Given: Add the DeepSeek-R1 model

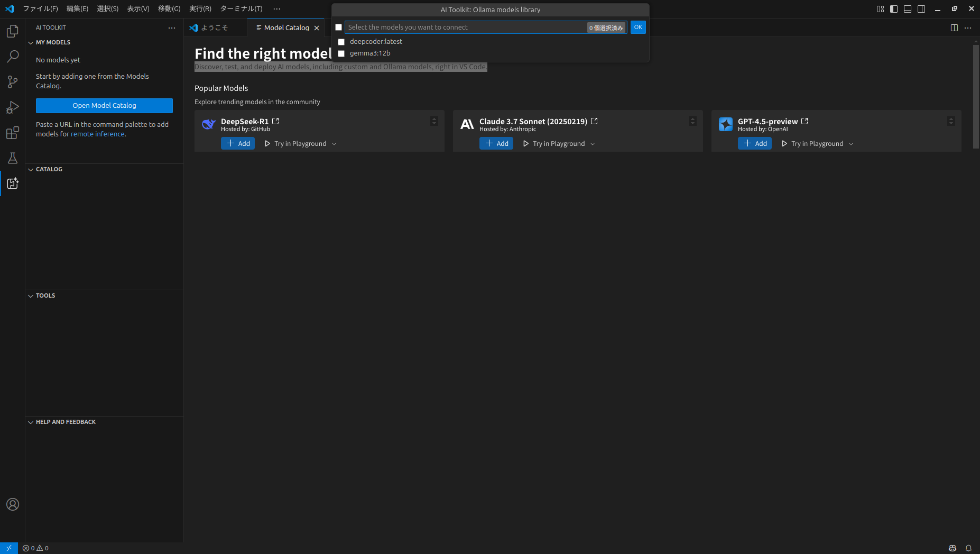Looking at the screenshot, I should (x=238, y=144).
